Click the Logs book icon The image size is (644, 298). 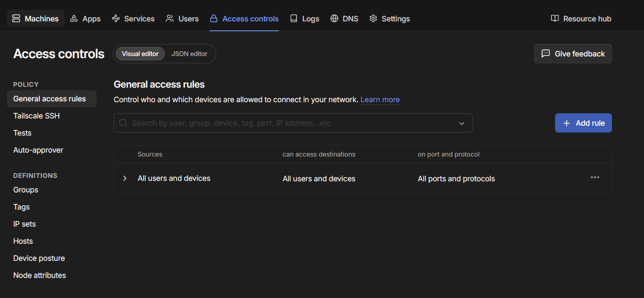click(294, 18)
